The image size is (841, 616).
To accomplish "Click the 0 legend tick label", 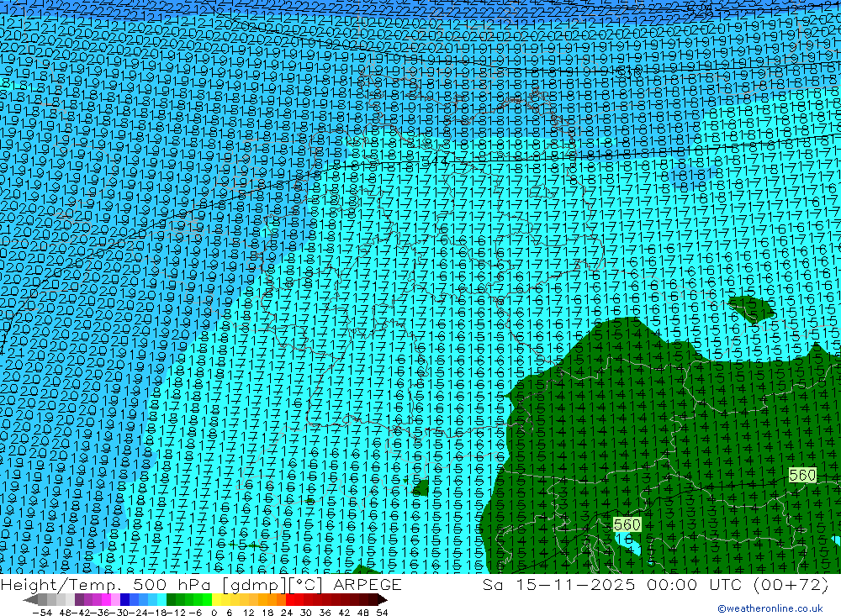I will coord(214,613).
